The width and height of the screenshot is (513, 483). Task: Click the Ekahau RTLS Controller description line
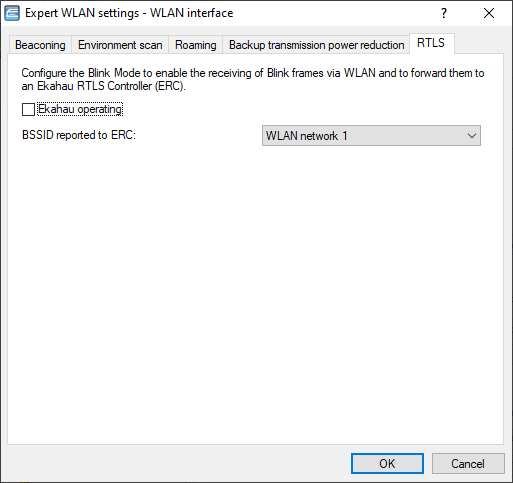click(x=103, y=86)
